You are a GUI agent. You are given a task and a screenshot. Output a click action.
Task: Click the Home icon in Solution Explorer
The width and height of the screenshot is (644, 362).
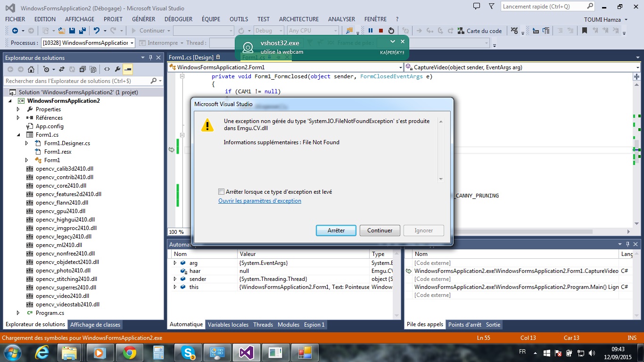tap(31, 69)
